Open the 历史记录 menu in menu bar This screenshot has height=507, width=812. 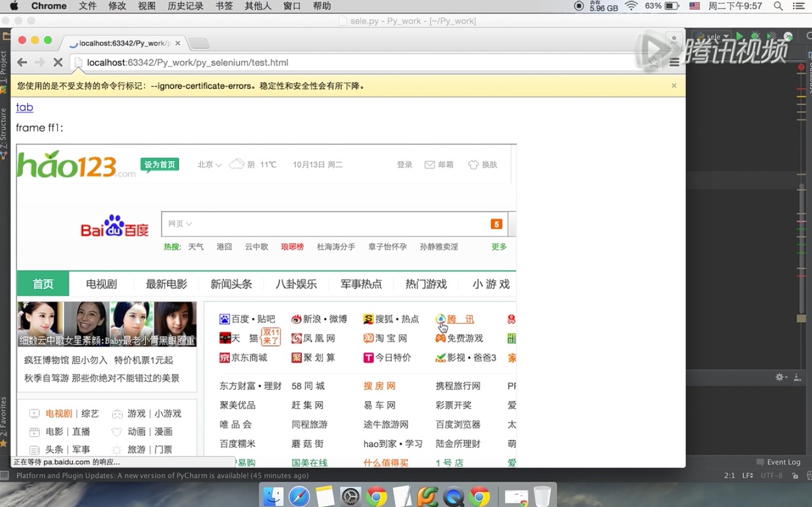[186, 6]
